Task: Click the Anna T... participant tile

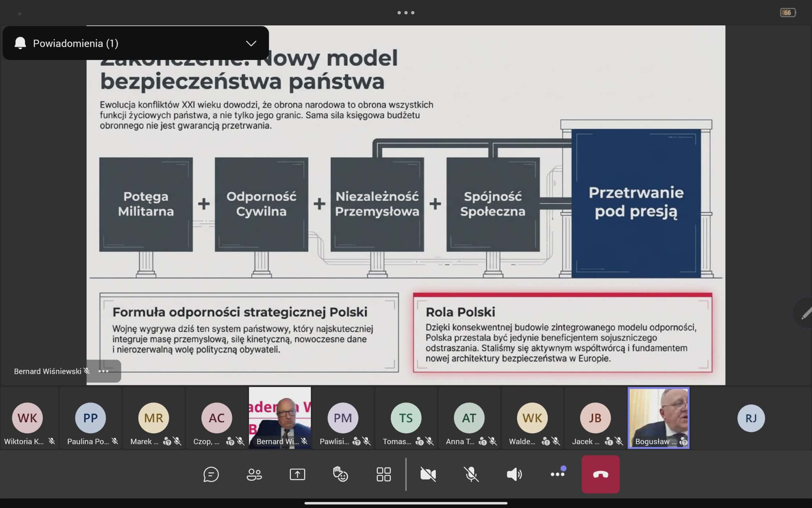Action: 469,418
